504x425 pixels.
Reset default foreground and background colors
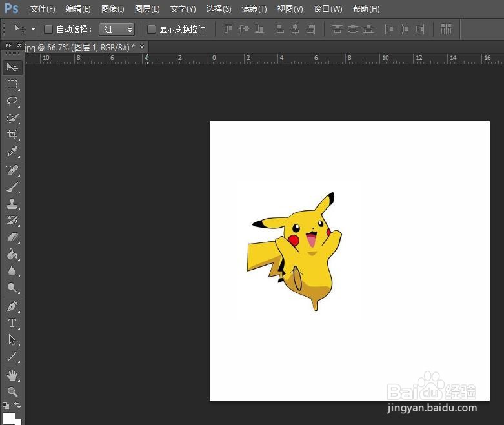pyautogui.click(x=5, y=406)
